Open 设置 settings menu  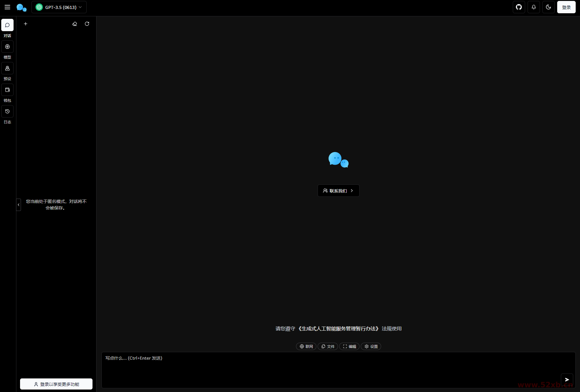(x=371, y=346)
